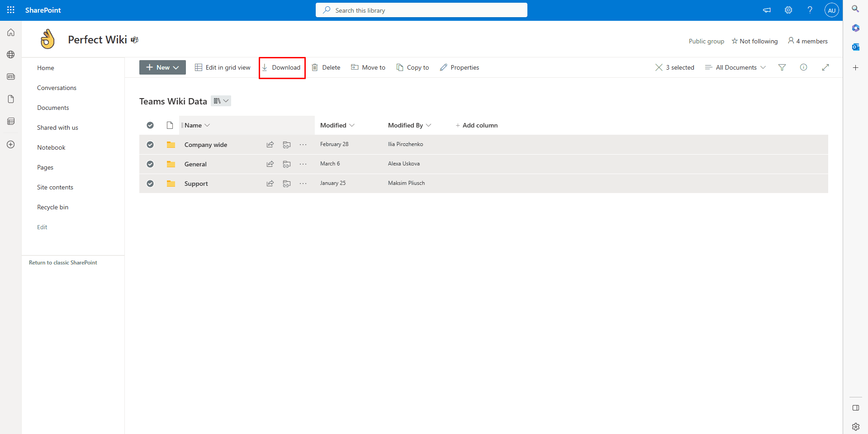Share the Company wide folder
This screenshot has height=434, width=868.
[270, 145]
